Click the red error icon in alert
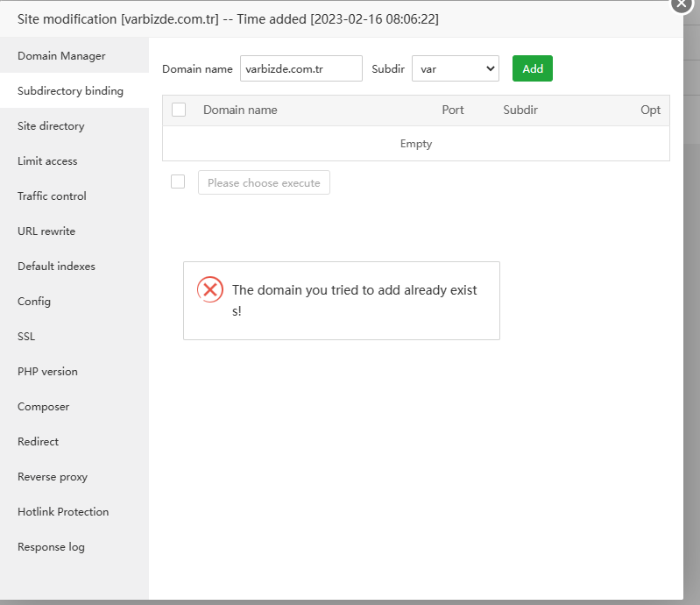The image size is (700, 605). (x=210, y=289)
